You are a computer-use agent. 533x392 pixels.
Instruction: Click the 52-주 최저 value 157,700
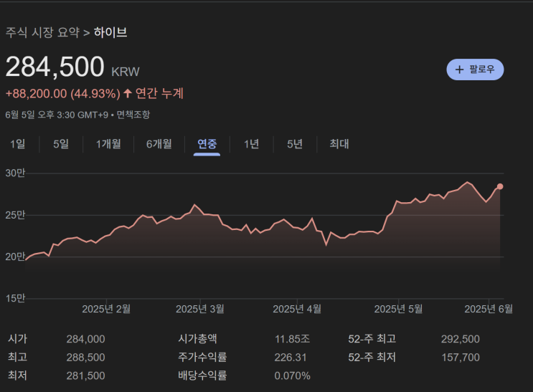pyautogui.click(x=461, y=358)
